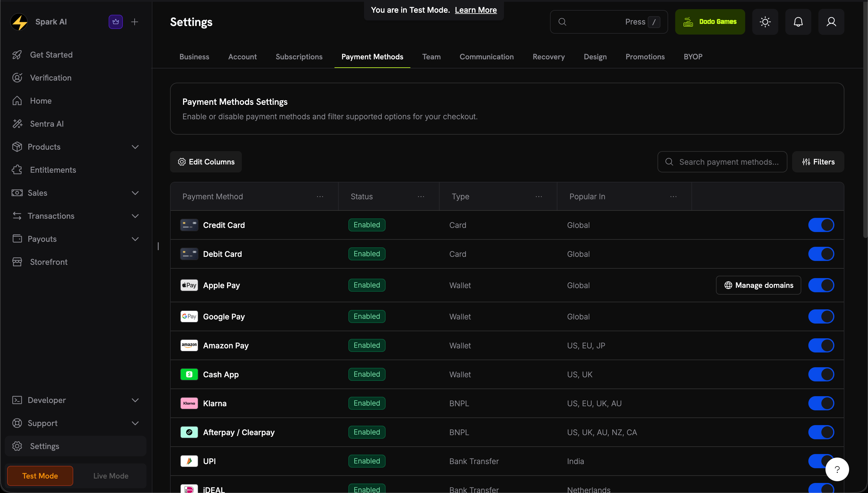Image resolution: width=868 pixels, height=493 pixels.
Task: Click the Entitlements puzzle icon
Action: coord(17,170)
